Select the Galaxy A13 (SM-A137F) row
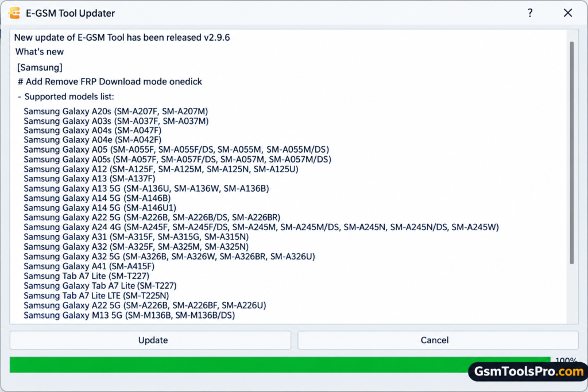This screenshot has height=392, width=588. [x=90, y=178]
